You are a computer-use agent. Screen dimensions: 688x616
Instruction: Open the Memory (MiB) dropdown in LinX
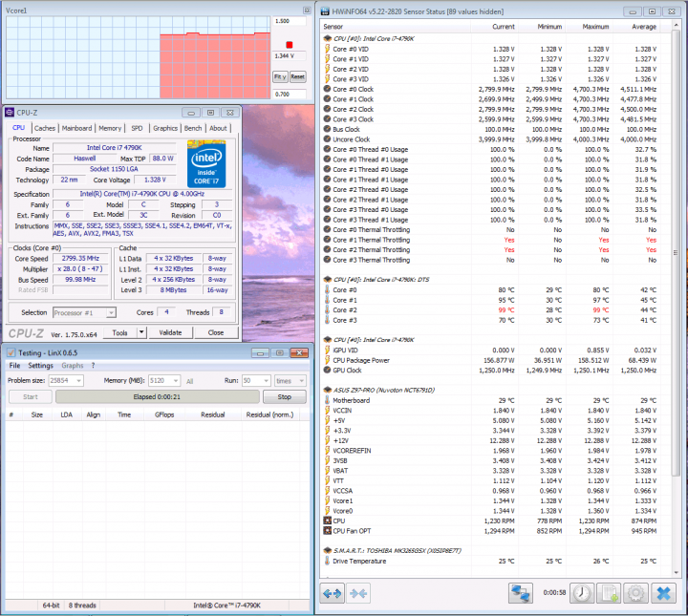176,380
